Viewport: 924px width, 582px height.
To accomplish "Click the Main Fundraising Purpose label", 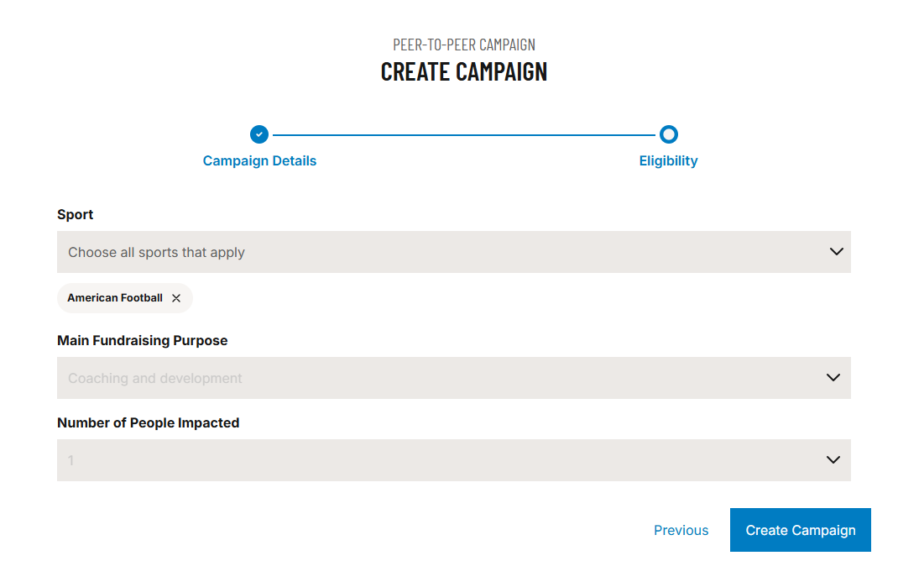I will click(142, 340).
